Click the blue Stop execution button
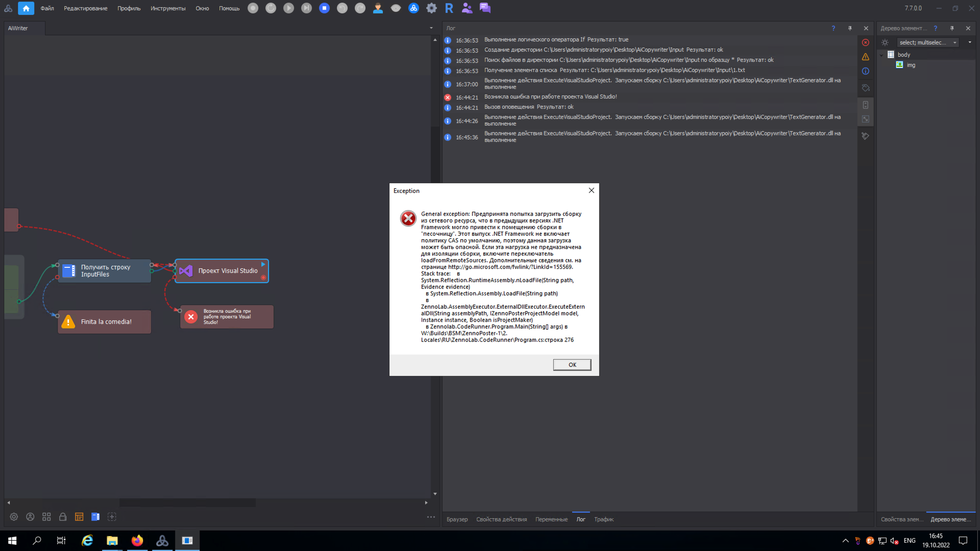This screenshot has height=551, width=980. 324,8
